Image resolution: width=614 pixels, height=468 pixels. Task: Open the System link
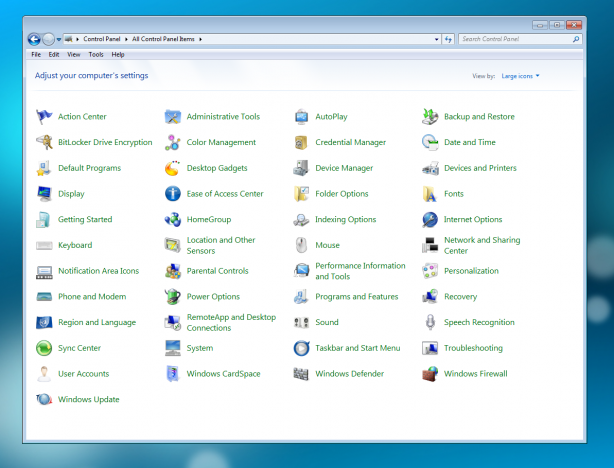pyautogui.click(x=200, y=348)
